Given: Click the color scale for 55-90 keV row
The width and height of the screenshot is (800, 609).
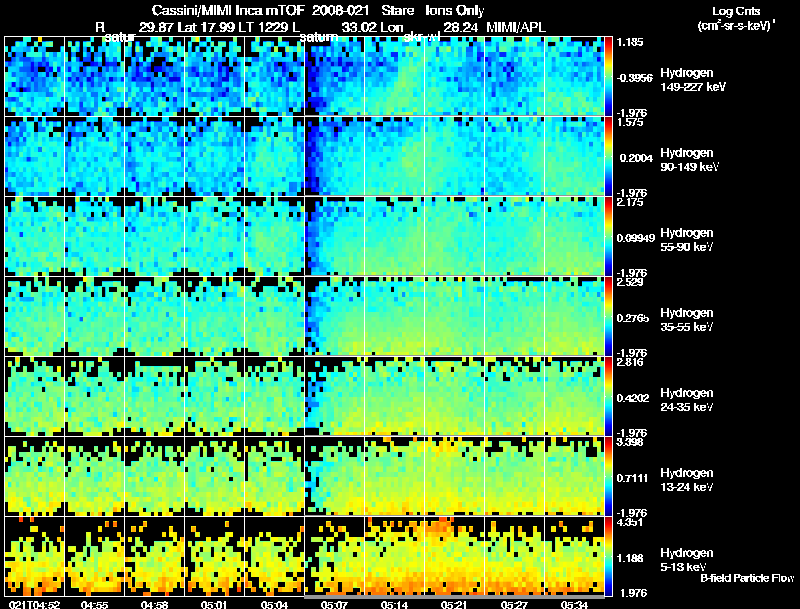Looking at the screenshot, I should click(608, 236).
